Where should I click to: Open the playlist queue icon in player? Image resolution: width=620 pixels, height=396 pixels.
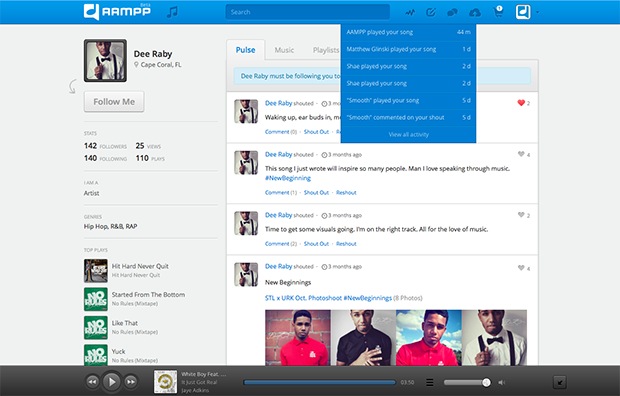(x=430, y=382)
